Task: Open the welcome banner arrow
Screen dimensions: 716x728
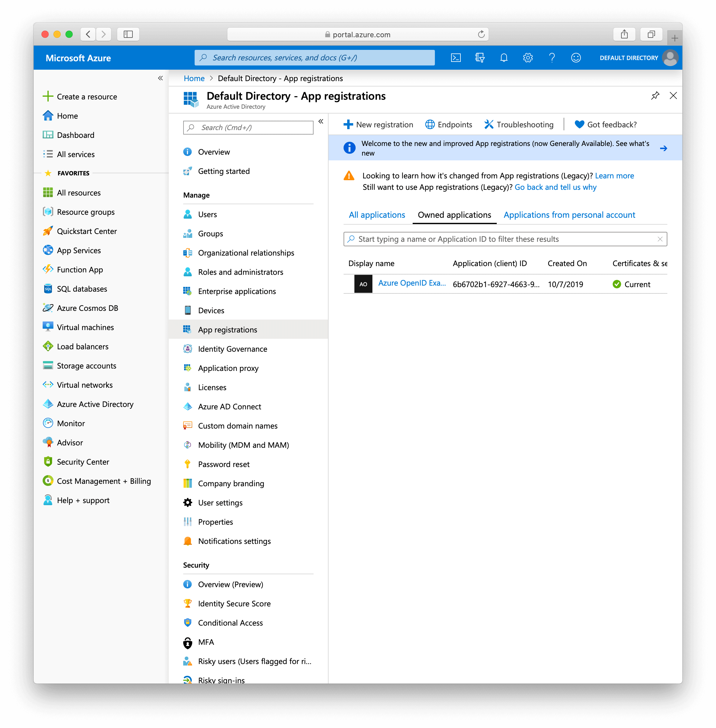Action: point(663,148)
